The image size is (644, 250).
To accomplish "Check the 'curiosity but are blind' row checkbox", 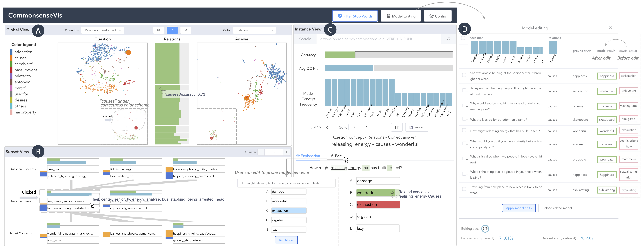I will [x=464, y=143].
